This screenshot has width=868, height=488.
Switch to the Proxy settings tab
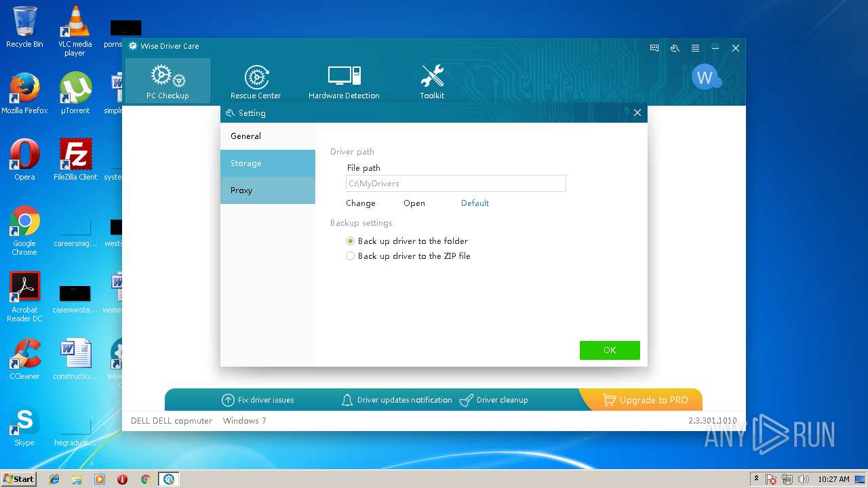point(268,190)
